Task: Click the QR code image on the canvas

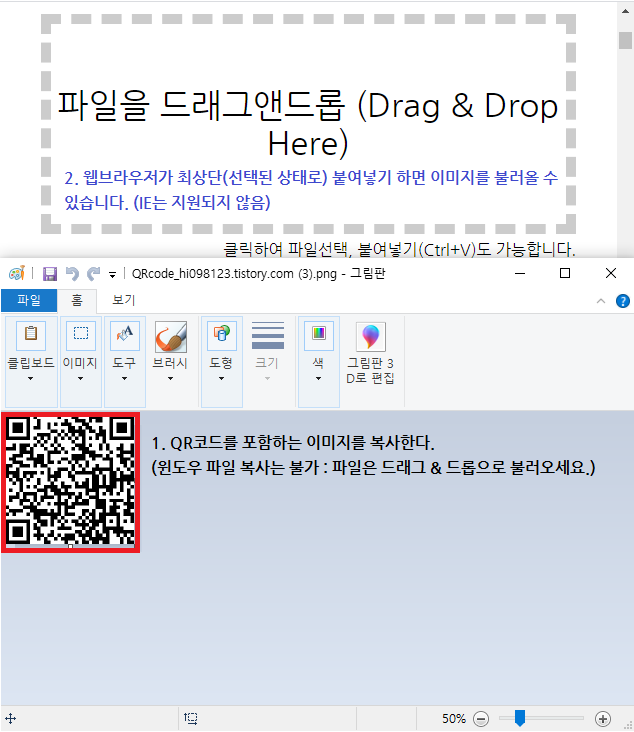Action: pyautogui.click(x=70, y=481)
